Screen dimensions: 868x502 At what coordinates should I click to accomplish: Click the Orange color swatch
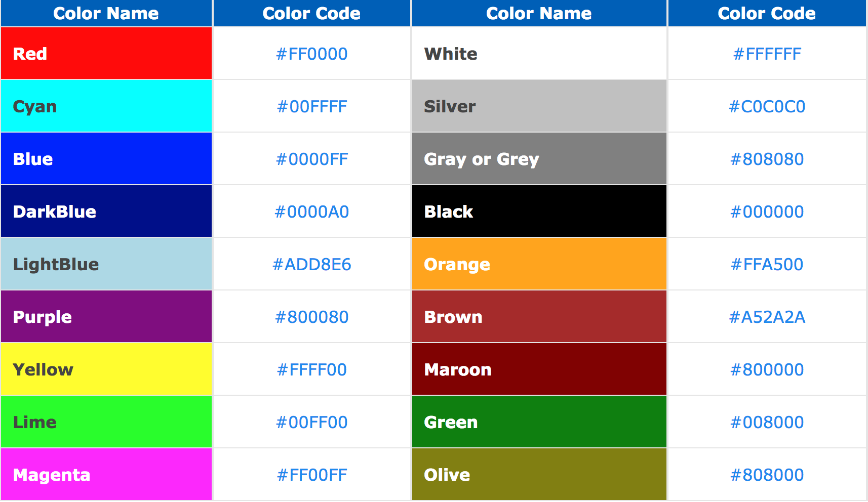click(539, 264)
